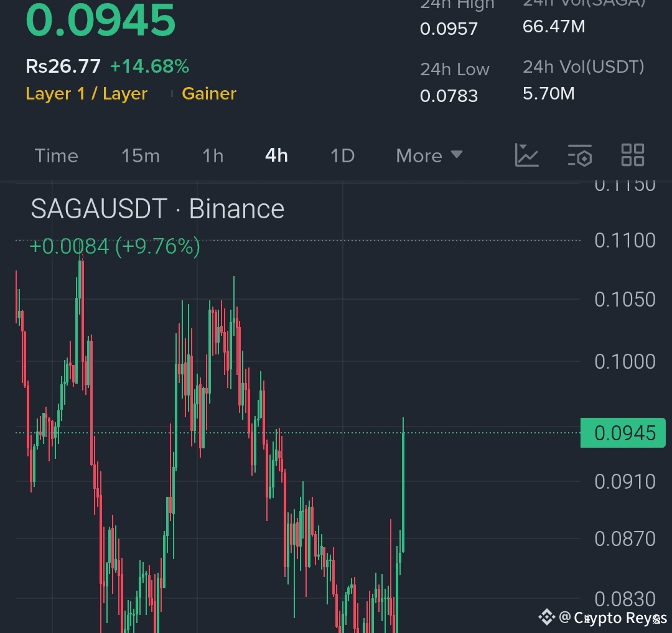Image resolution: width=672 pixels, height=633 pixels.
Task: Click the Binance logo watermark icon
Action: (x=546, y=617)
